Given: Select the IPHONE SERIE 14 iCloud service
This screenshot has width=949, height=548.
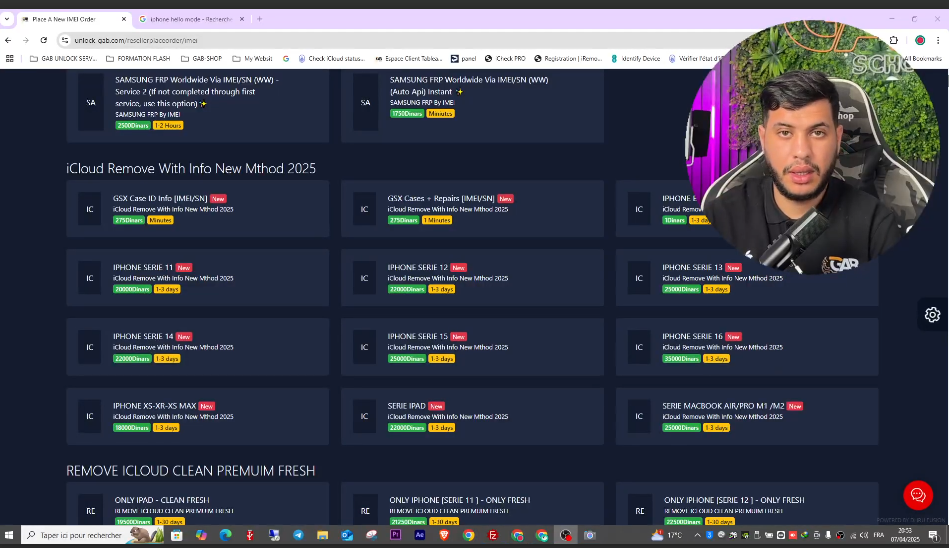Looking at the screenshot, I should [x=198, y=346].
